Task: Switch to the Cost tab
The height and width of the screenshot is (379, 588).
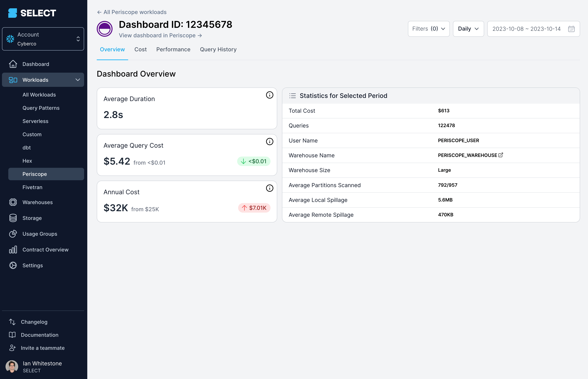Action: pos(141,50)
